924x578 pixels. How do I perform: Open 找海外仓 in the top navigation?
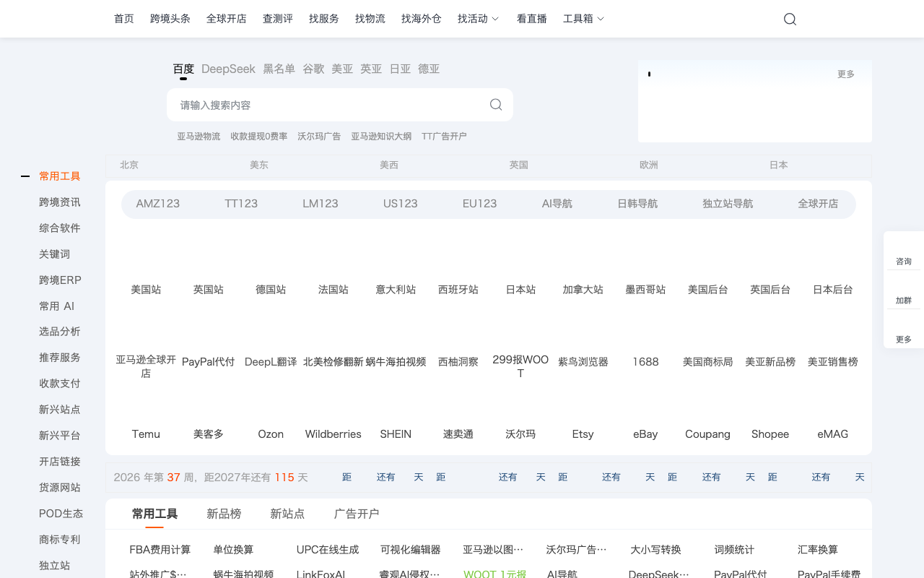(x=422, y=19)
